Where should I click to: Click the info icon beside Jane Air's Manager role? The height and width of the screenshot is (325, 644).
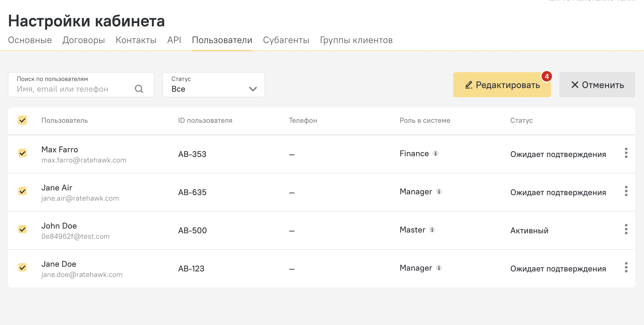[439, 191]
